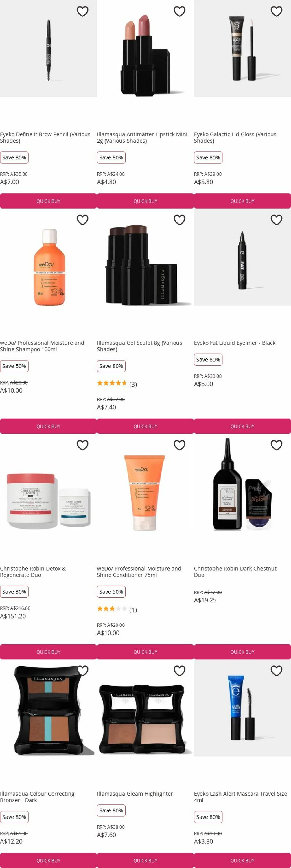The width and height of the screenshot is (291, 868).
Task: Open three-review star rating for Gel Sculpt
Action: pyautogui.click(x=117, y=384)
